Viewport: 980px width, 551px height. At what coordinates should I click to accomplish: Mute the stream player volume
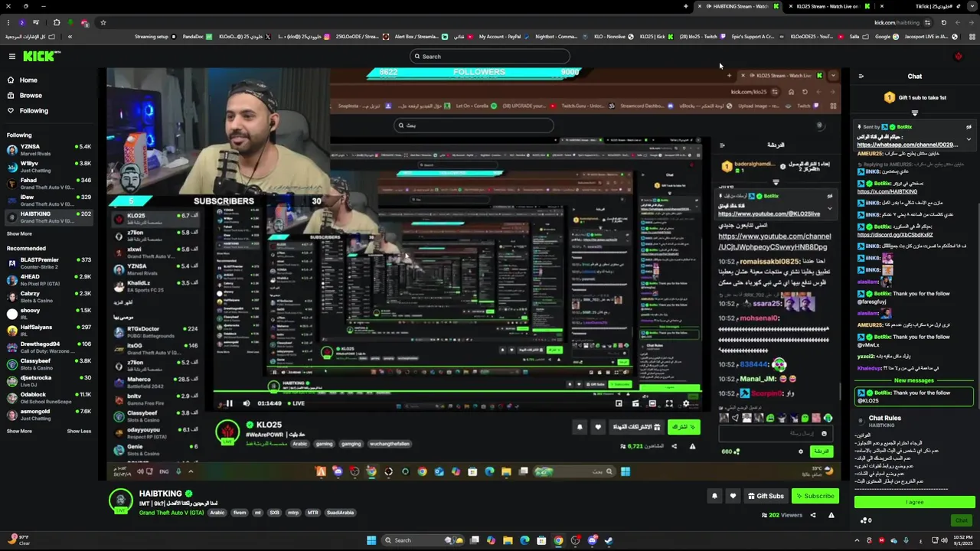pos(247,403)
